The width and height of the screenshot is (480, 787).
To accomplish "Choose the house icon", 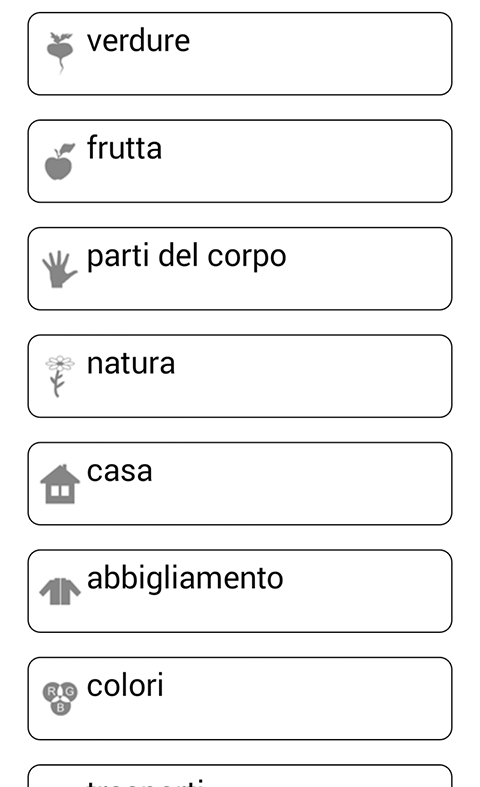I will [60, 484].
